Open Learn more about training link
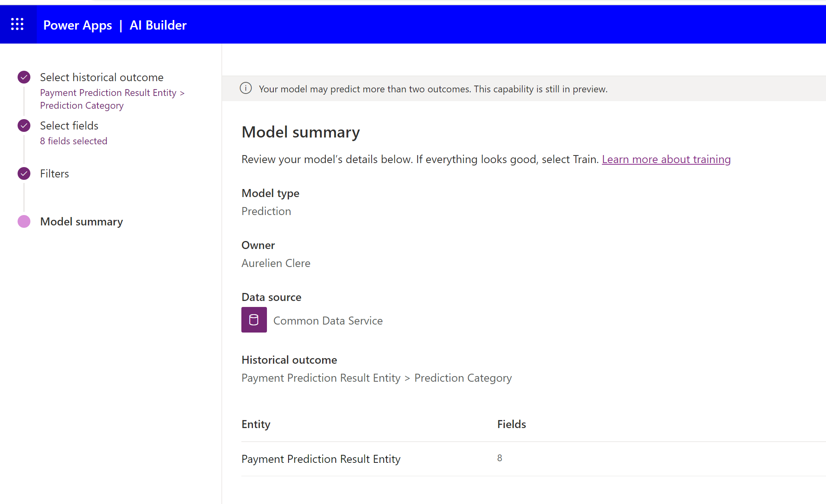This screenshot has height=504, width=826. coord(666,159)
